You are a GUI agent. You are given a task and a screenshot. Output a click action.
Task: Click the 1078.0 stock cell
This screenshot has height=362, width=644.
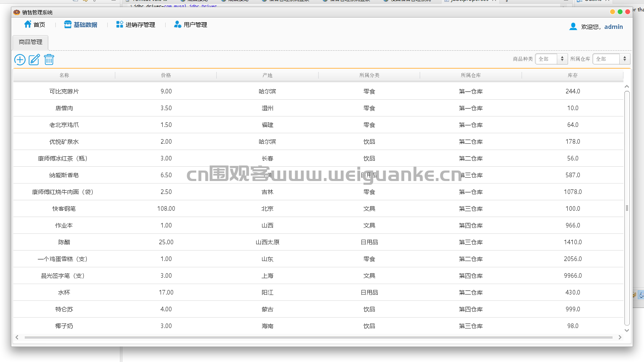[573, 192]
